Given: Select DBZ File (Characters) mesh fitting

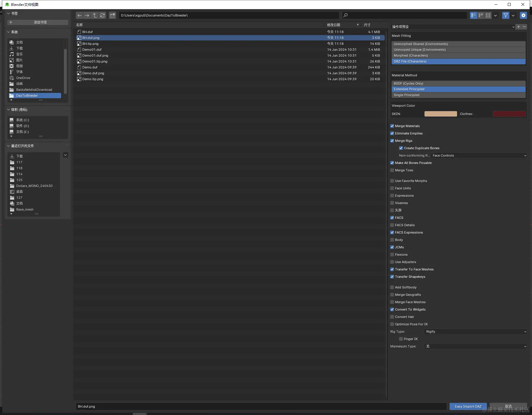Looking at the screenshot, I should point(458,61).
